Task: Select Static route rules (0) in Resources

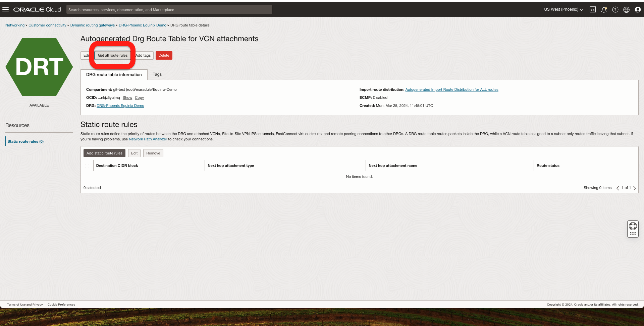Action: (x=25, y=141)
